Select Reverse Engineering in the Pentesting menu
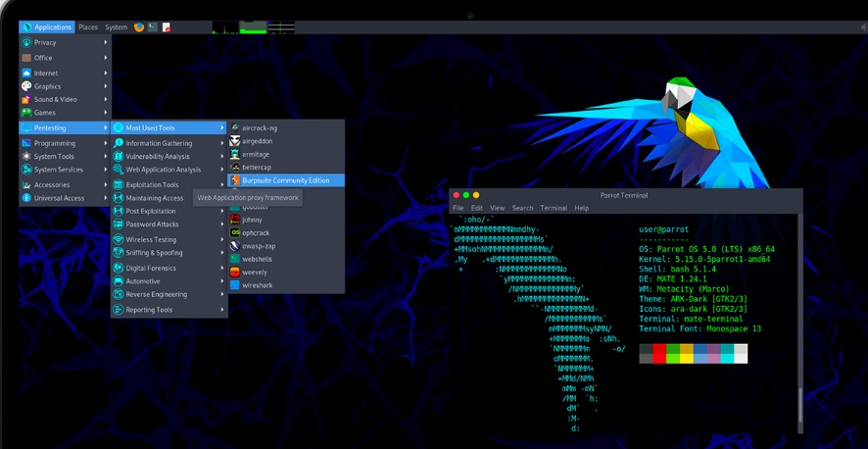868x449 pixels. click(x=169, y=294)
